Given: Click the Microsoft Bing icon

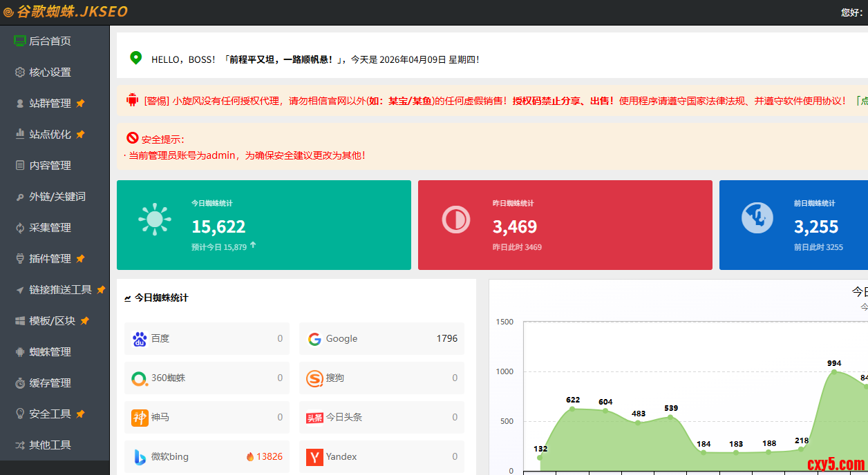Looking at the screenshot, I should tap(140, 457).
